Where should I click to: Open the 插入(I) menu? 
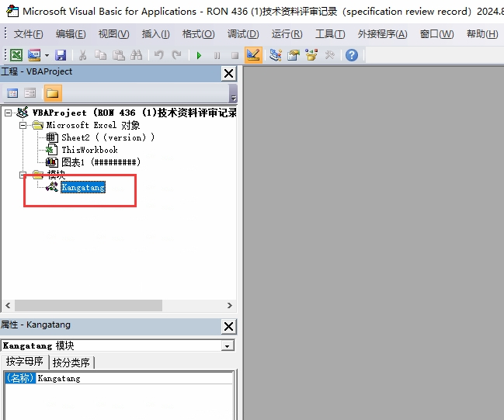[156, 33]
